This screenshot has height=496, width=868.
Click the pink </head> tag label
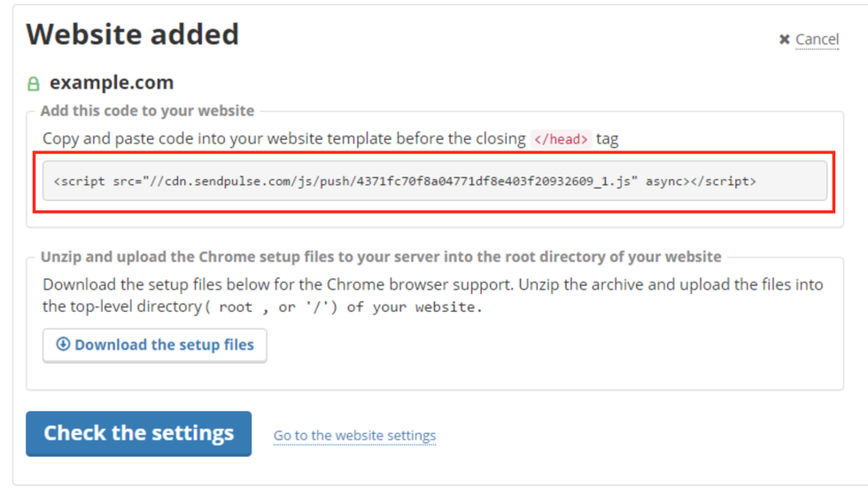point(561,140)
